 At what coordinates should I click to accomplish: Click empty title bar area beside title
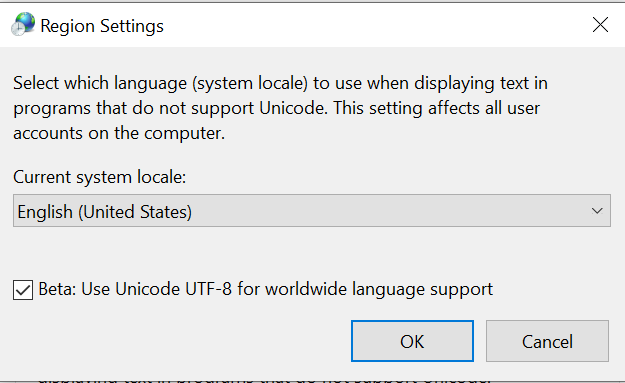(375, 25)
